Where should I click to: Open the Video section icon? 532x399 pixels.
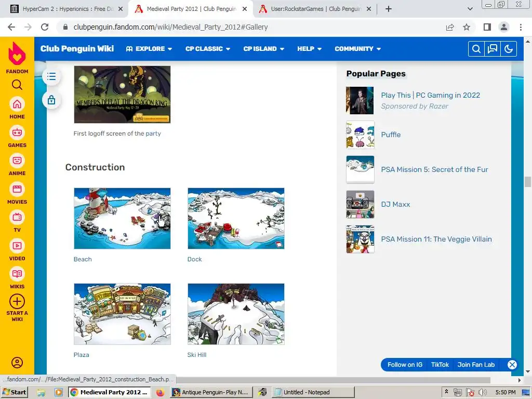click(17, 246)
